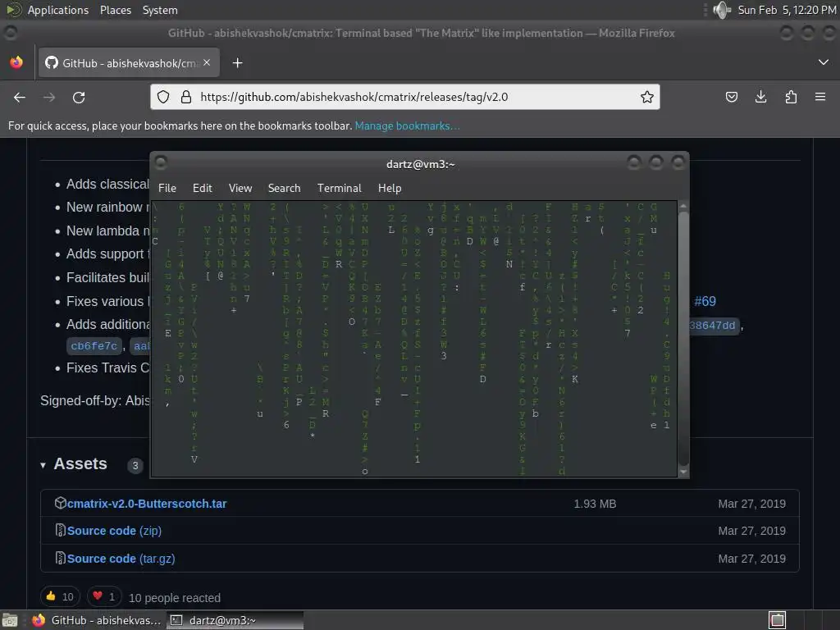840x630 pixels.
Task: Click the terminal window menu button
Action: 161,162
